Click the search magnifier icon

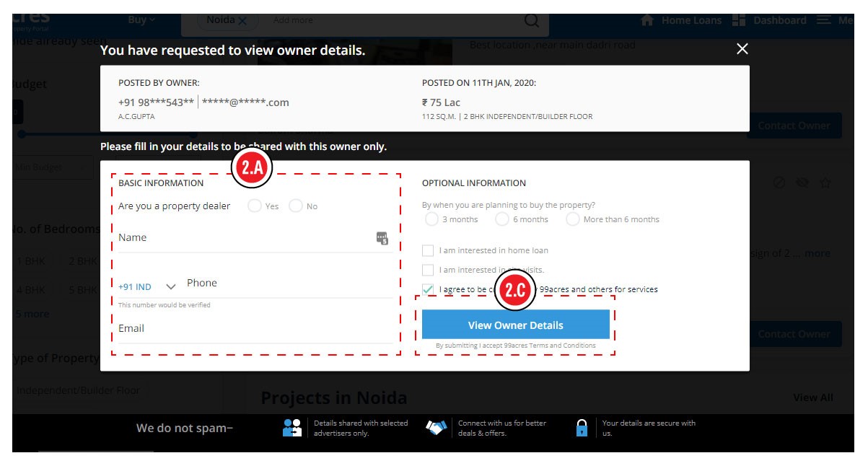(x=531, y=21)
